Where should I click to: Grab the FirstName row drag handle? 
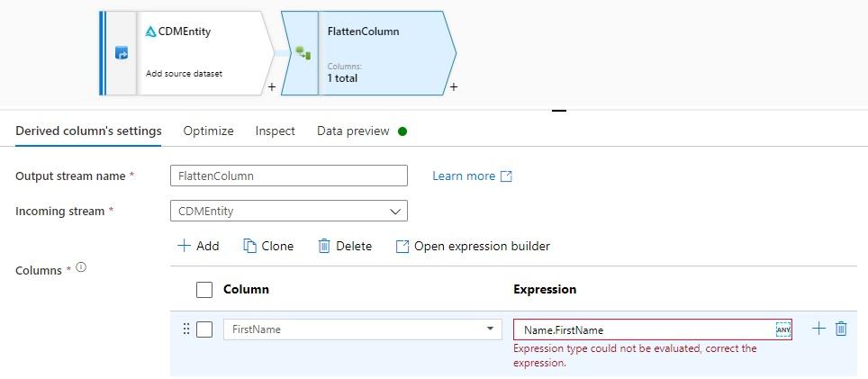point(186,329)
